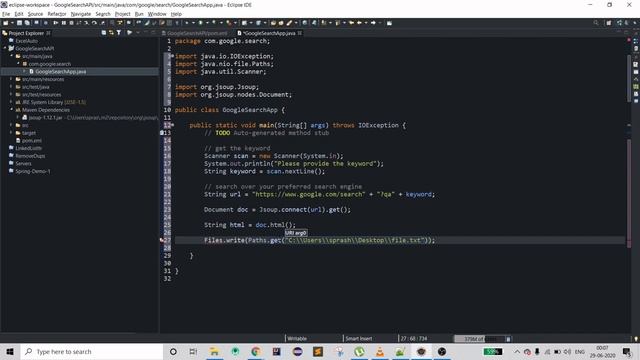Click the Forward navigation arrow in toolbar
This screenshot has width=640, height=360.
[x=373, y=23]
